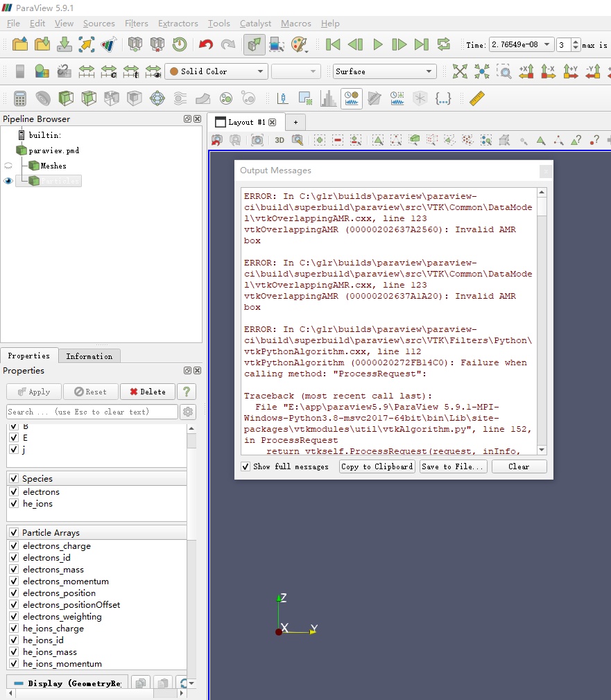Uncheck the E field checkbox
This screenshot has width=611, height=700.
(x=14, y=437)
